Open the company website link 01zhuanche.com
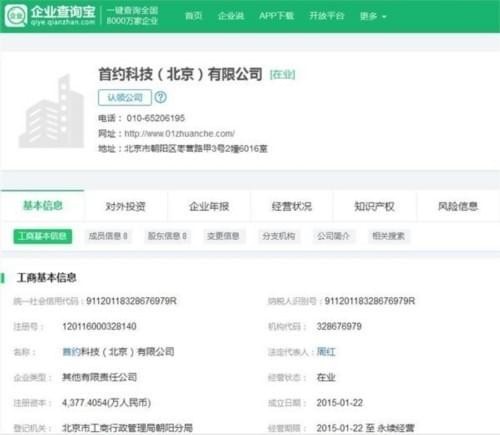The width and height of the screenshot is (500, 435). pyautogui.click(x=180, y=134)
